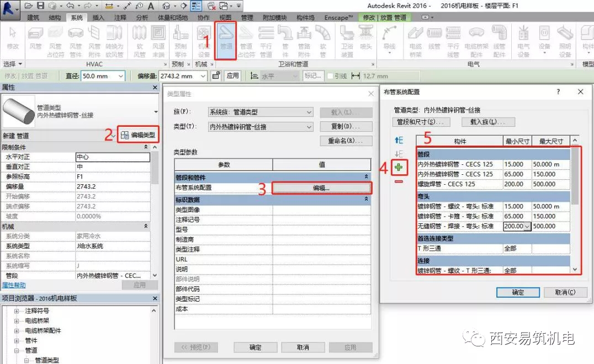Image resolution: width=594 pixels, height=364 pixels.
Task: Click the green plus add row icon
Action: point(399,167)
